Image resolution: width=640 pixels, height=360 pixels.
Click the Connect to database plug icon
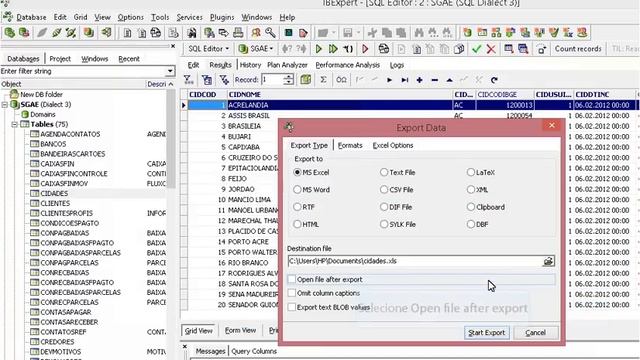pyautogui.click(x=42, y=33)
